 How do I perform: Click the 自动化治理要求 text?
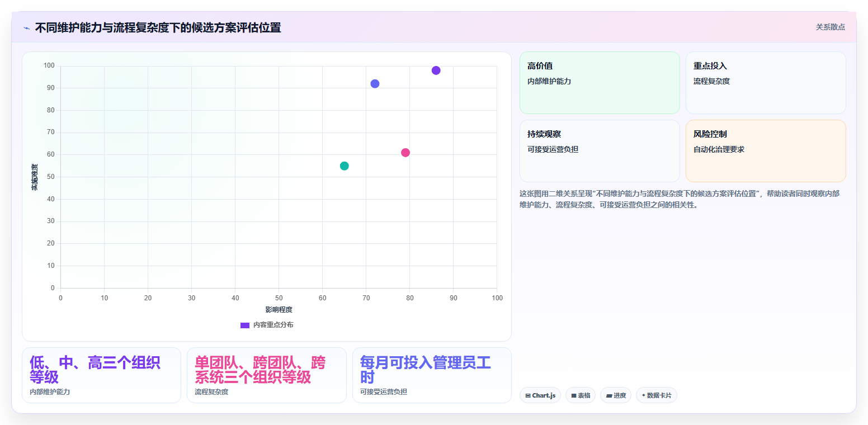coord(719,149)
